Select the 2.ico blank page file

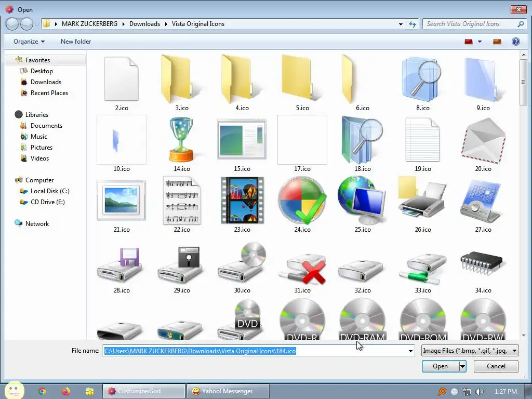click(x=122, y=83)
